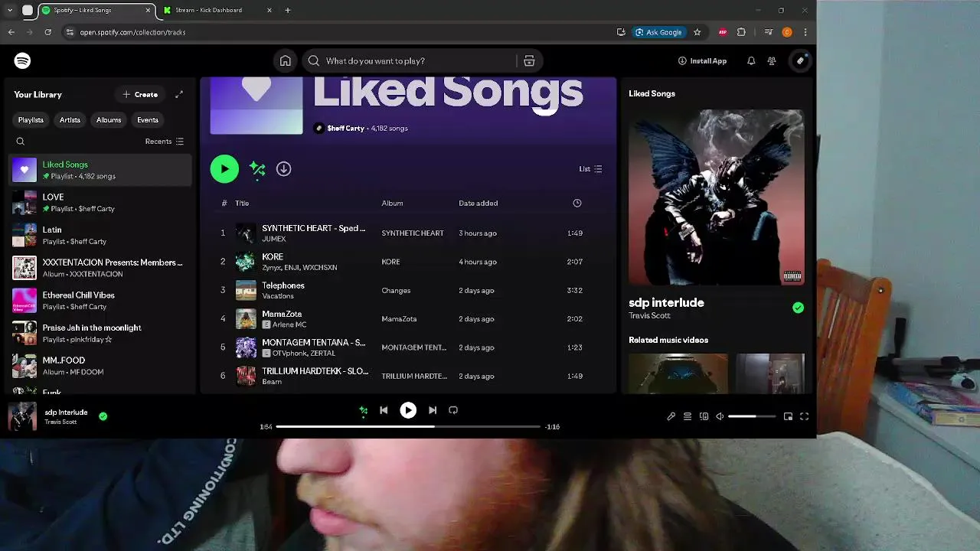
Task: Skip to next track
Action: [x=433, y=411]
